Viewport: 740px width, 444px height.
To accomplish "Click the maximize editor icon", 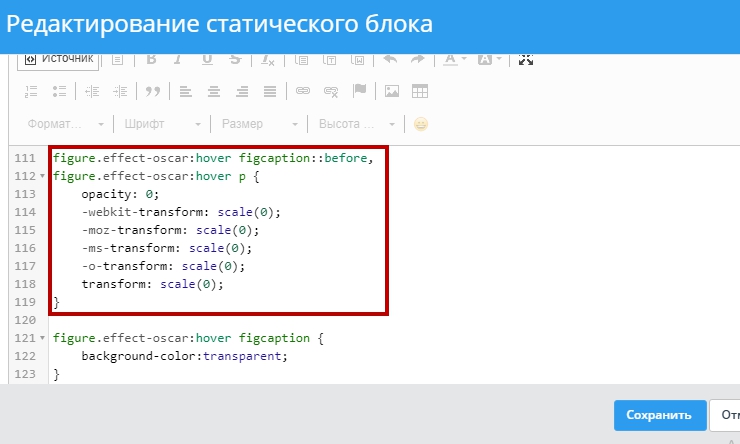I will [526, 59].
